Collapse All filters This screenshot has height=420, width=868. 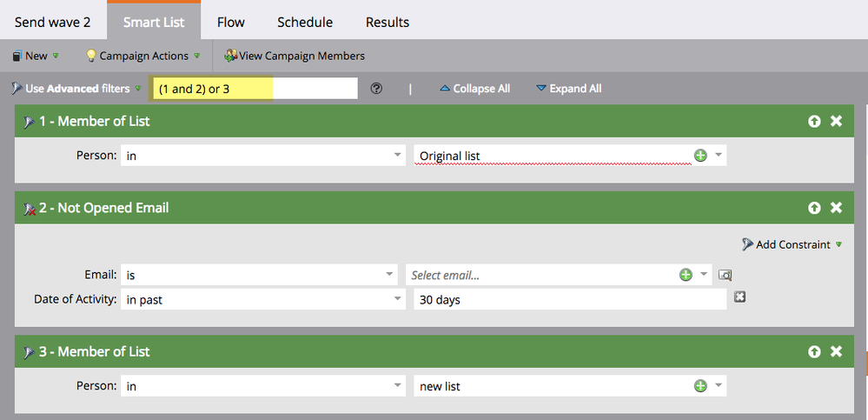(x=474, y=89)
